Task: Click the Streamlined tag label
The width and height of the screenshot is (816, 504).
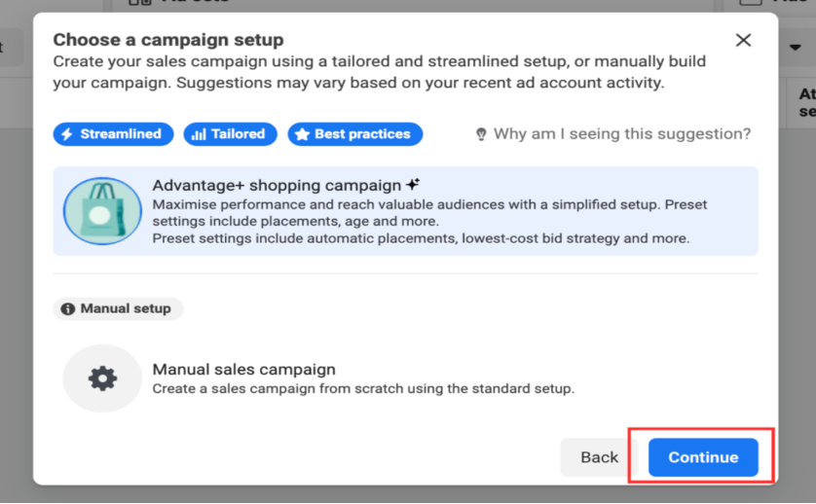Action: (121, 134)
